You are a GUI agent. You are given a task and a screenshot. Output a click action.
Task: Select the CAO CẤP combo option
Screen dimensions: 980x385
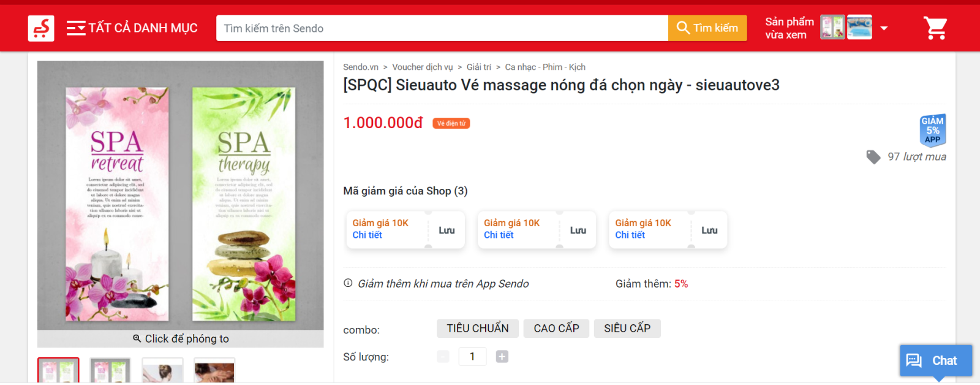pos(556,329)
